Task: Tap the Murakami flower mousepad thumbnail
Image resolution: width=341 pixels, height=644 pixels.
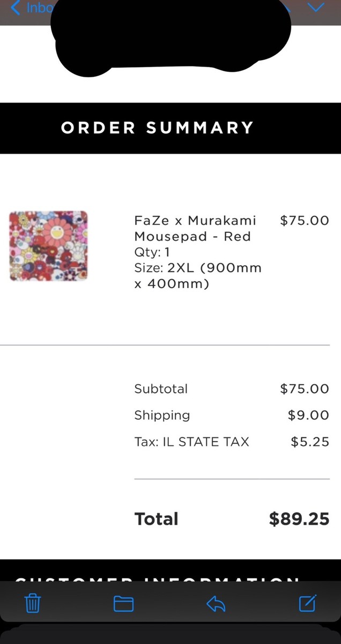Action: click(48, 246)
